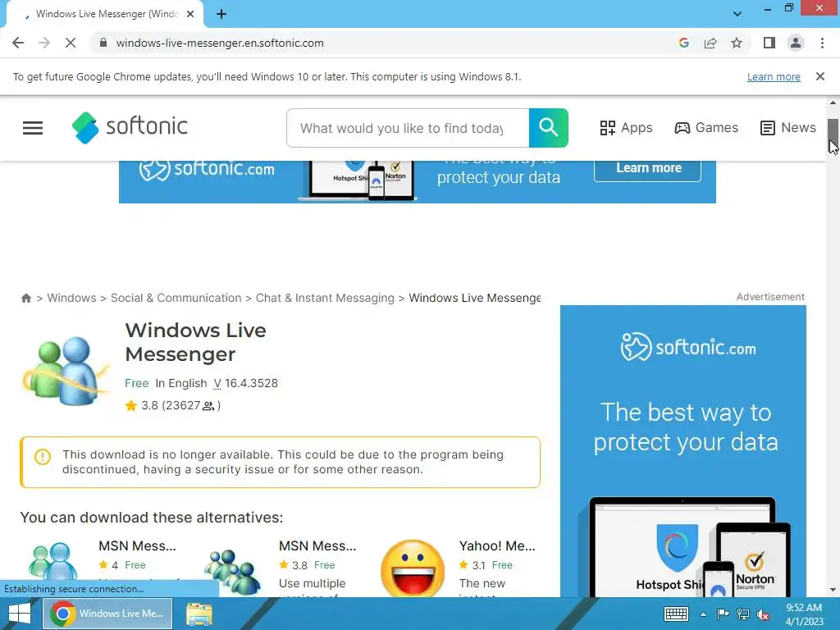This screenshot has width=840, height=630.
Task: Click the search input field
Action: pos(408,128)
